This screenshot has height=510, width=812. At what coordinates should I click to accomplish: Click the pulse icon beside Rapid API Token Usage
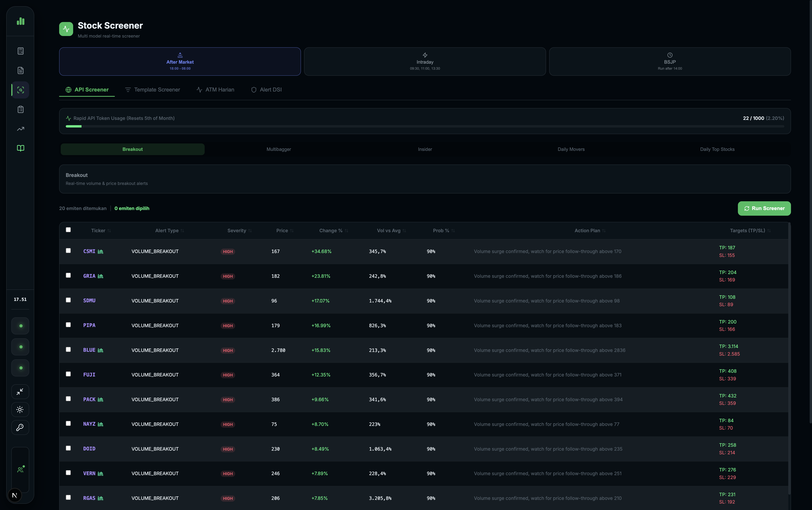[x=68, y=118]
